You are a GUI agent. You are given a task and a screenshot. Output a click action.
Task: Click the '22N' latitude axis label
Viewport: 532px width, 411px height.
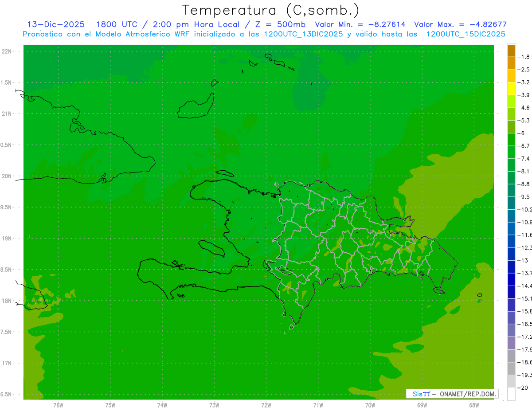(7, 51)
